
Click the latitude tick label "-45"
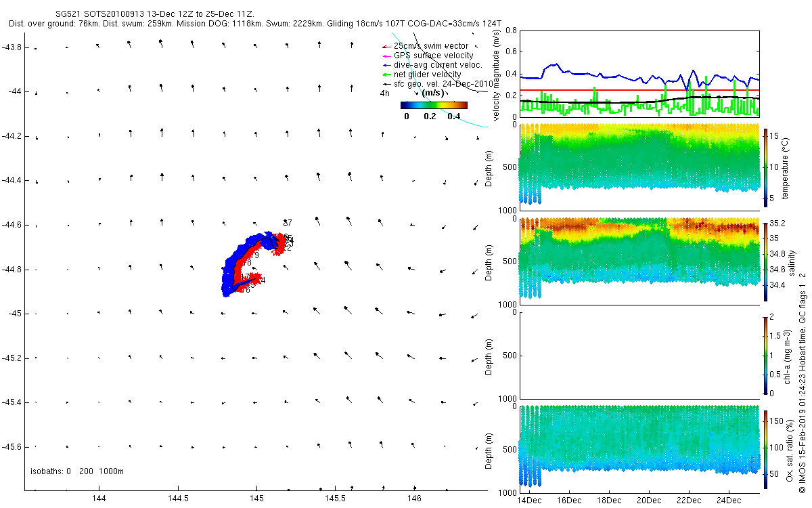pyautogui.click(x=14, y=314)
